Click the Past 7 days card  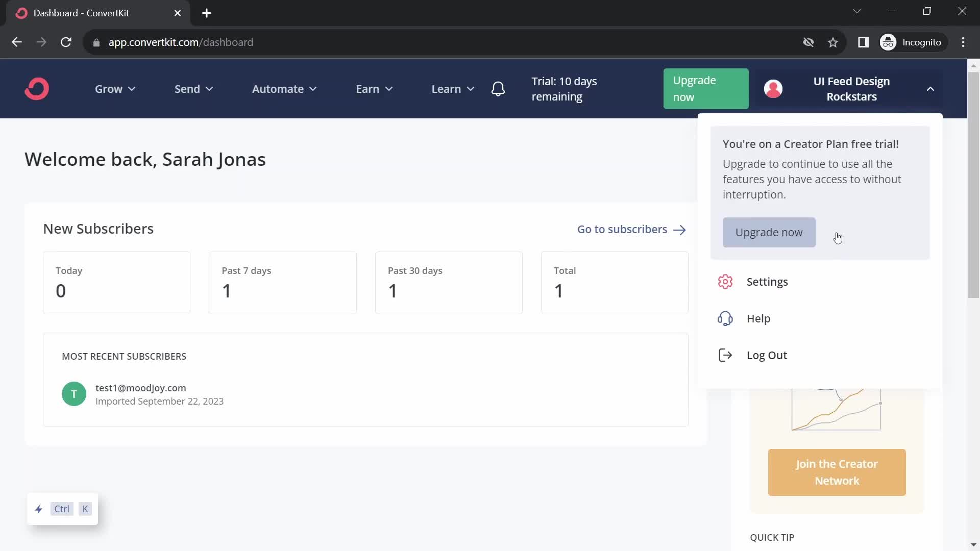(282, 283)
